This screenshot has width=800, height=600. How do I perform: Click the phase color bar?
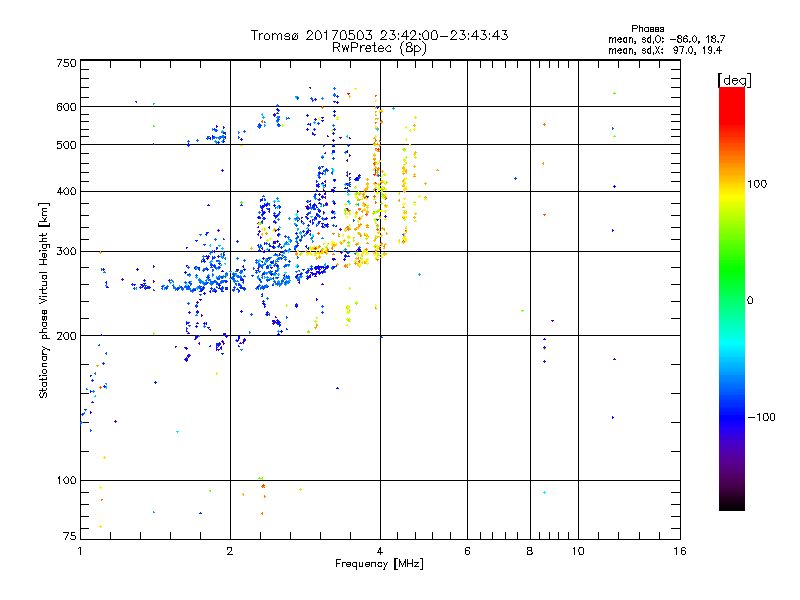732,299
